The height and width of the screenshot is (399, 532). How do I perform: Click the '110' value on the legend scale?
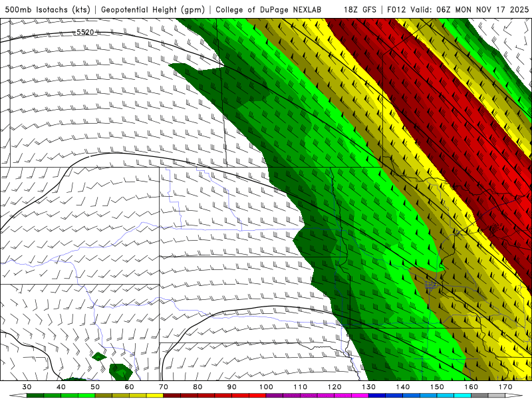pyautogui.click(x=301, y=387)
